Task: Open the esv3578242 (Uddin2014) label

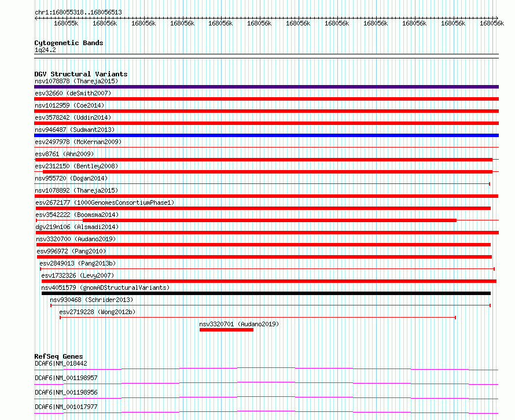Action: click(73, 117)
